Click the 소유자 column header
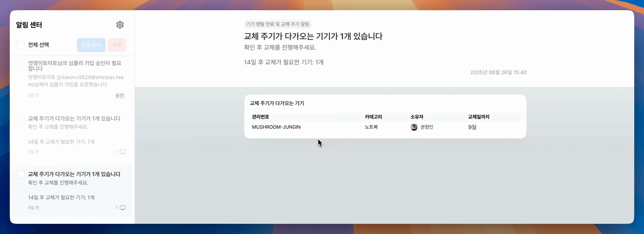The image size is (644, 234). (417, 117)
